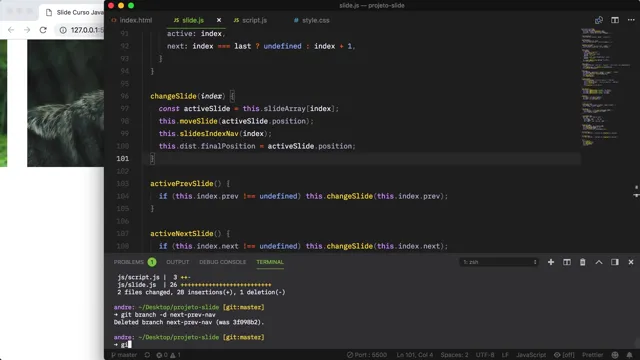Maximize the panel with the chevron up
Viewport: 640px width, 360px height.
[598, 262]
